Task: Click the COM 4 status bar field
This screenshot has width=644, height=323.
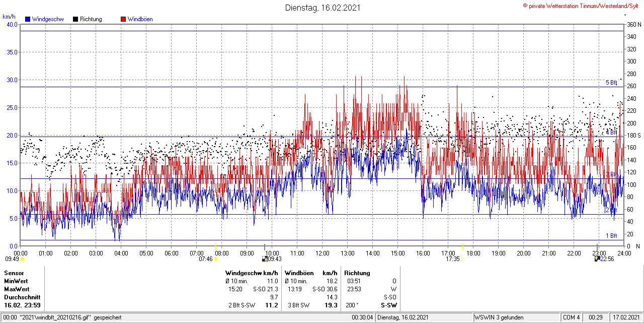Action: pos(572,317)
